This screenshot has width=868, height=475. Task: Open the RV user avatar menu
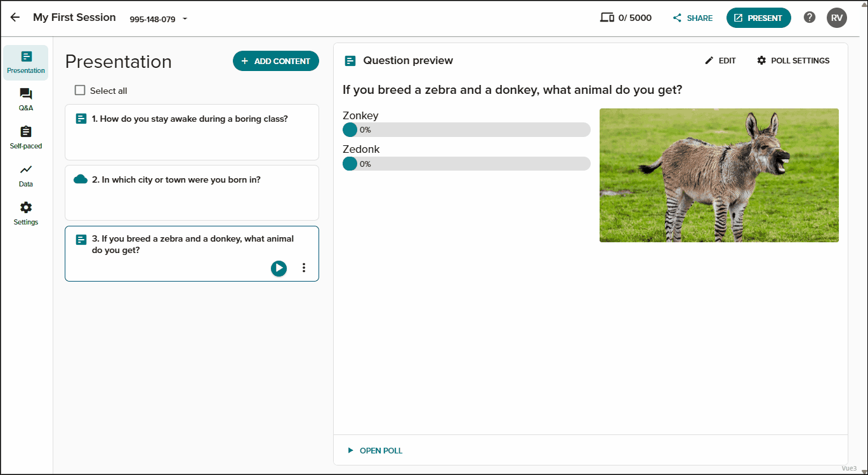(x=837, y=18)
